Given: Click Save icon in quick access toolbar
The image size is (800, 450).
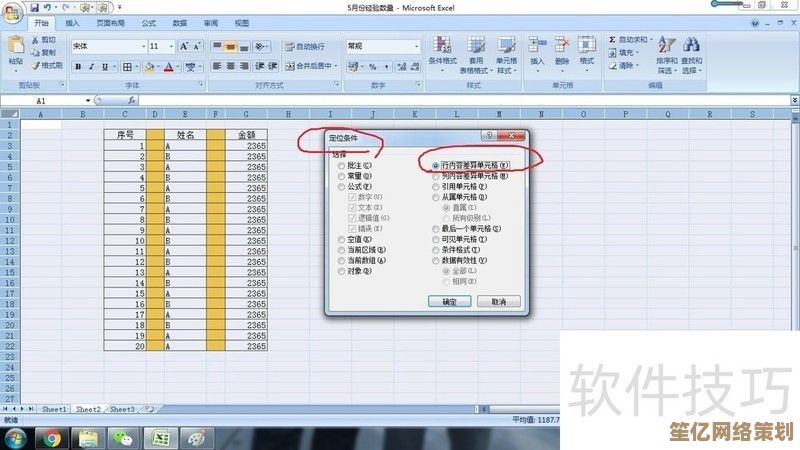Looking at the screenshot, I should pyautogui.click(x=34, y=8).
